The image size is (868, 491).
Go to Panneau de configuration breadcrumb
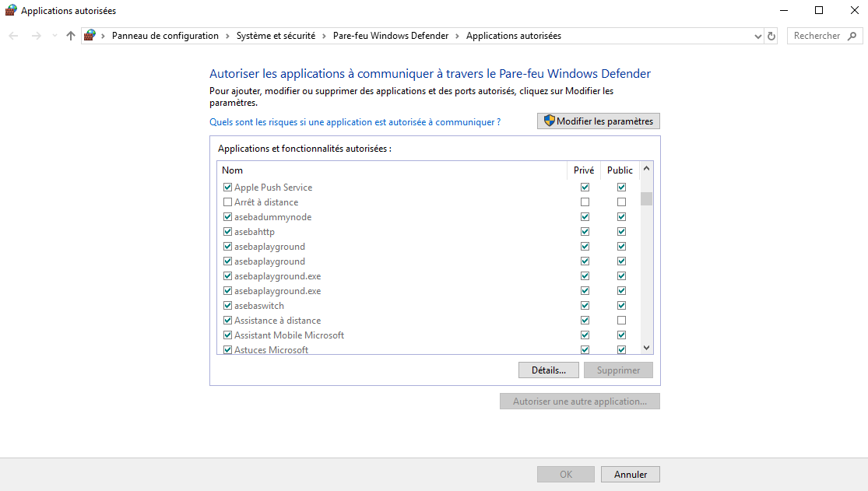(x=165, y=36)
